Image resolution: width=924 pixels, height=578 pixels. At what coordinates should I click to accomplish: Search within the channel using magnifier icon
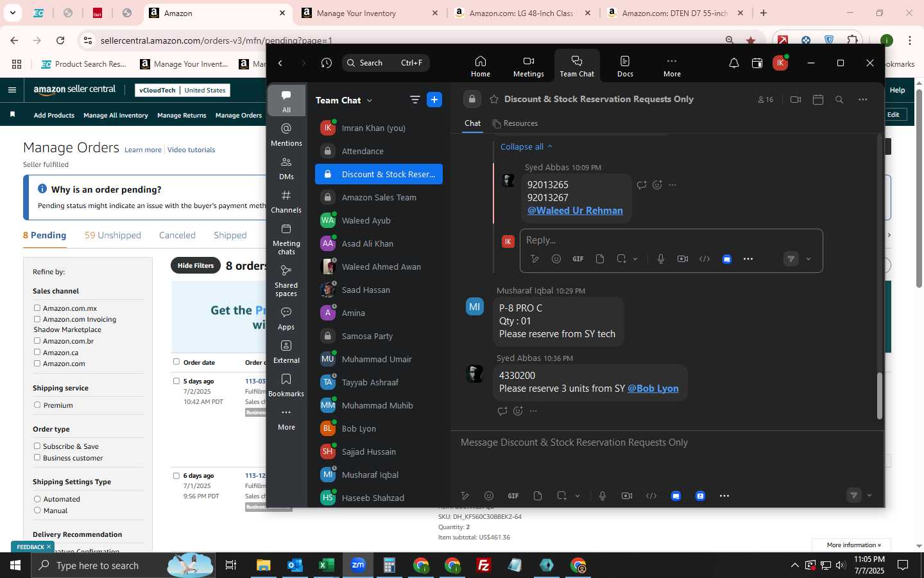pos(839,100)
